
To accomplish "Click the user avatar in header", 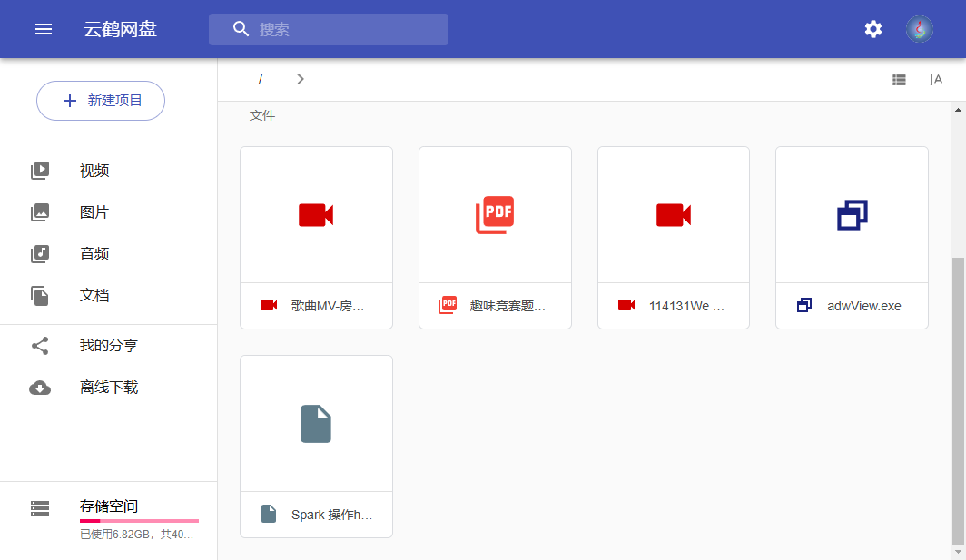I will 919,29.
